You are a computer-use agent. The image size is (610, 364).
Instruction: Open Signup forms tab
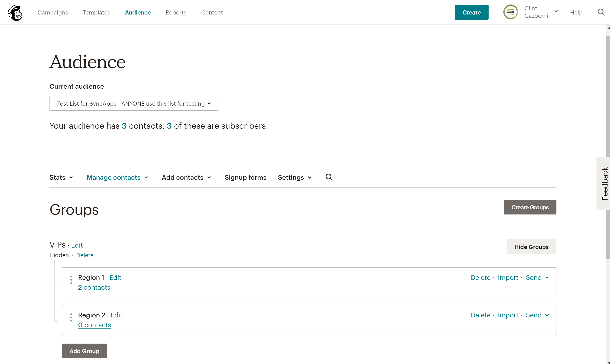tap(245, 177)
